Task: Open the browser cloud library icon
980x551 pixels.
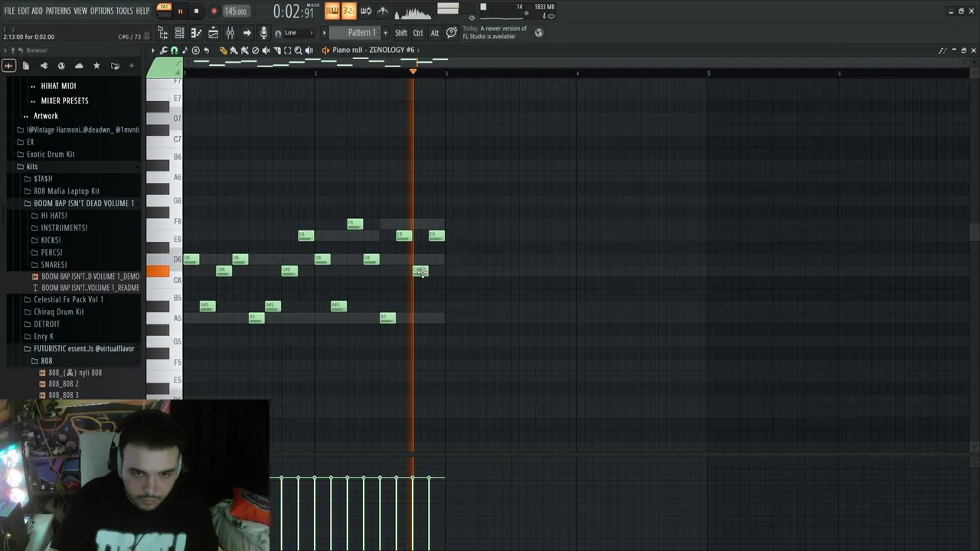Action: tap(79, 66)
